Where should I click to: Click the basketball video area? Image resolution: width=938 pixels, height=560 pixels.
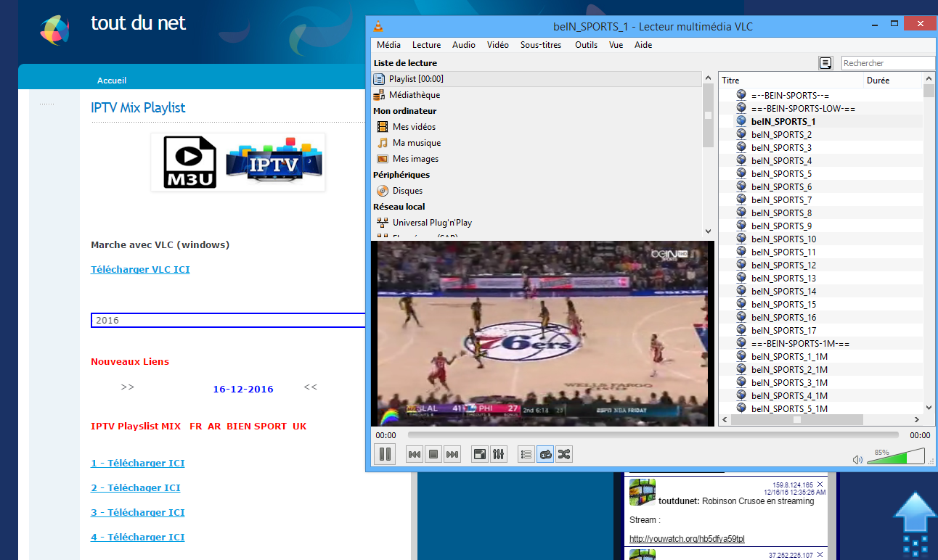pyautogui.click(x=542, y=334)
